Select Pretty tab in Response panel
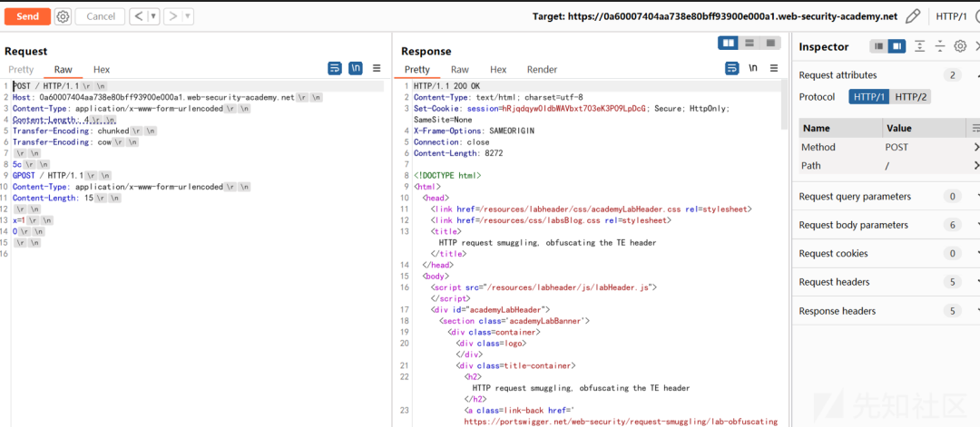This screenshot has height=427, width=980. pyautogui.click(x=417, y=69)
